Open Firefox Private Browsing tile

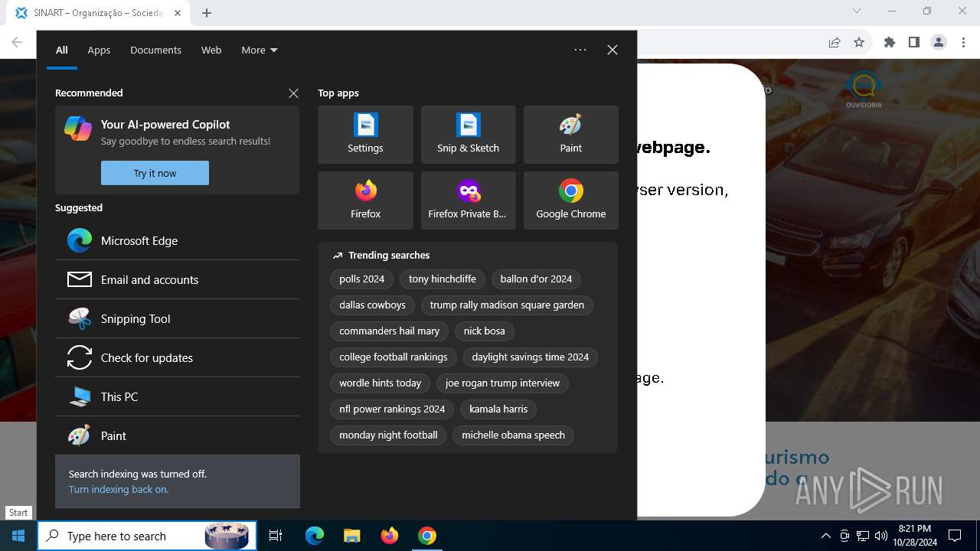pos(468,201)
